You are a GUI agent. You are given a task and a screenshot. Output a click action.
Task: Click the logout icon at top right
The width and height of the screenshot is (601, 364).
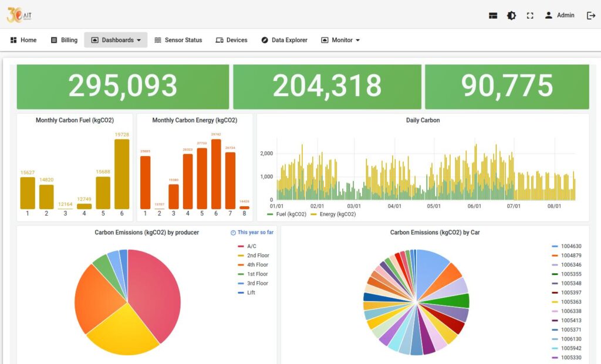click(592, 15)
